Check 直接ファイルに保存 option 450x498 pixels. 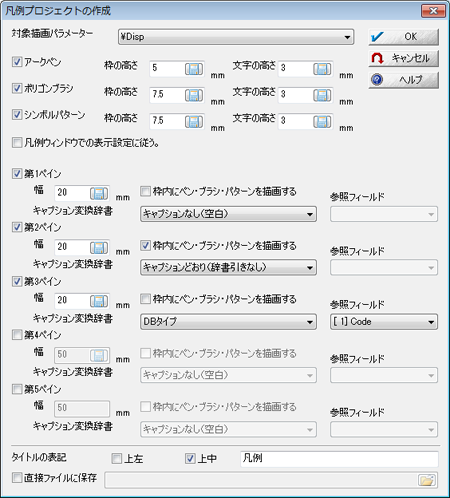click(x=17, y=478)
